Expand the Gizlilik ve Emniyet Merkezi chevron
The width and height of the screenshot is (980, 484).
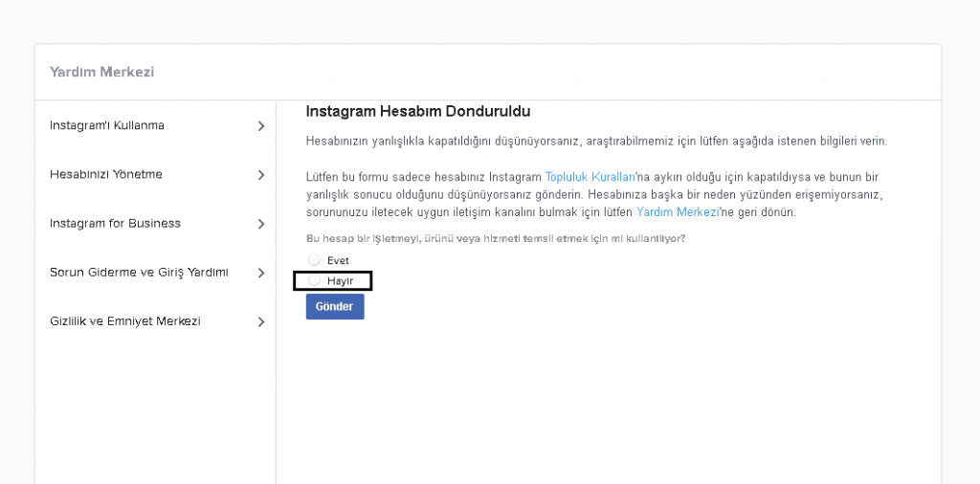click(x=261, y=322)
